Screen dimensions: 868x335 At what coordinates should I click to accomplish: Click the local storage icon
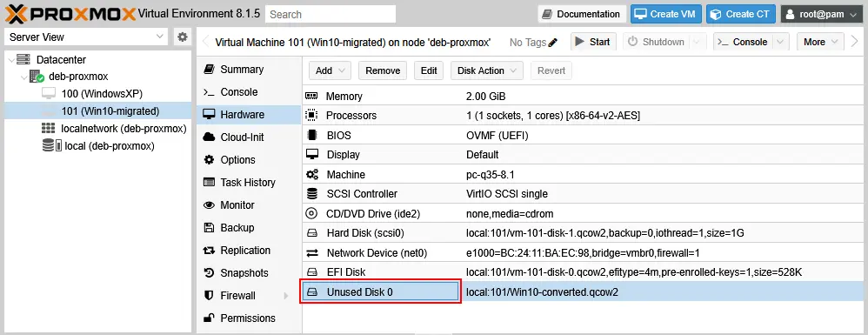(x=51, y=146)
